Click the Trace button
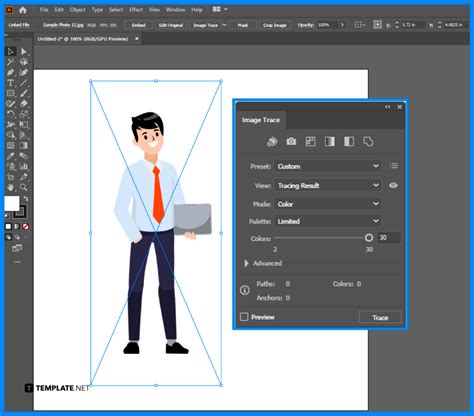Viewport: 474px width, 416px height. pyautogui.click(x=380, y=317)
